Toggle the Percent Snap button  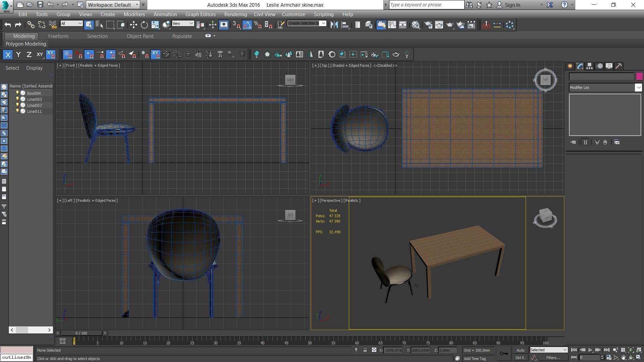[258, 25]
